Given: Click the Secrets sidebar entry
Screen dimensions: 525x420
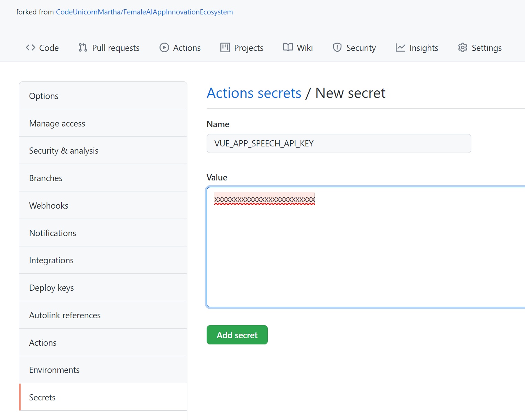Looking at the screenshot, I should point(42,397).
